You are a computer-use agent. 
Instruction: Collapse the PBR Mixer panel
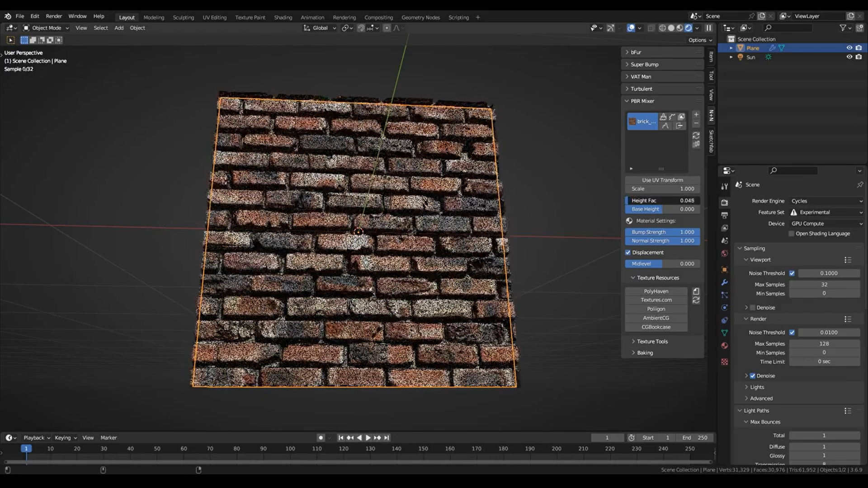pyautogui.click(x=642, y=101)
